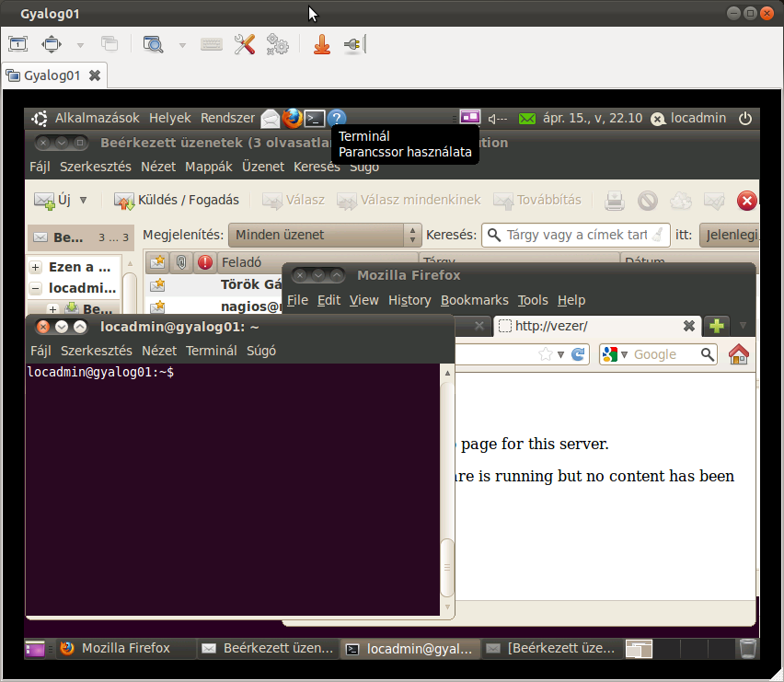Viewport: 784px width, 682px height.
Task: Click the Evolution search input field
Action: [575, 235]
